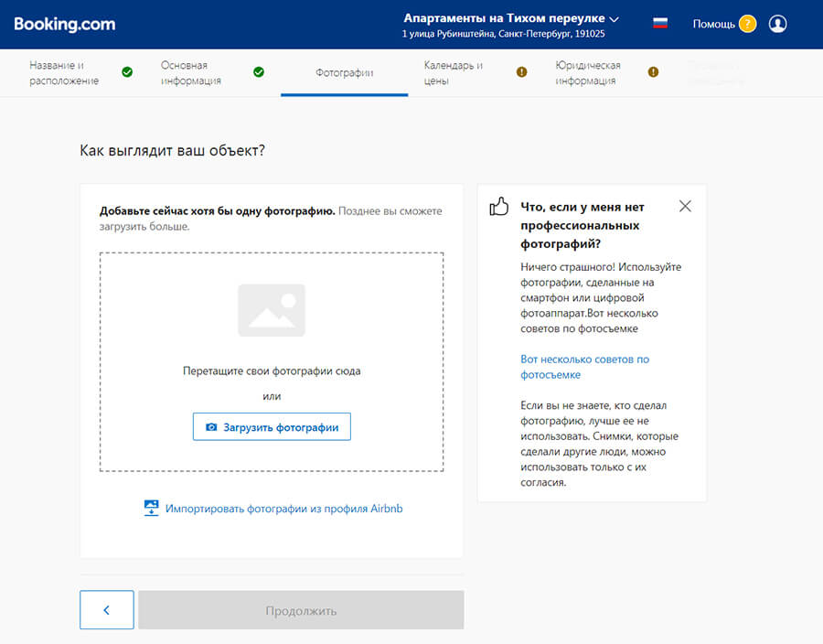Open the Название и расположение tab

64,73
